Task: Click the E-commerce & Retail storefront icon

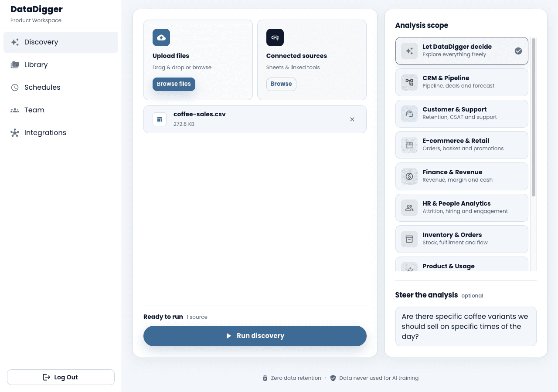Action: (409, 145)
